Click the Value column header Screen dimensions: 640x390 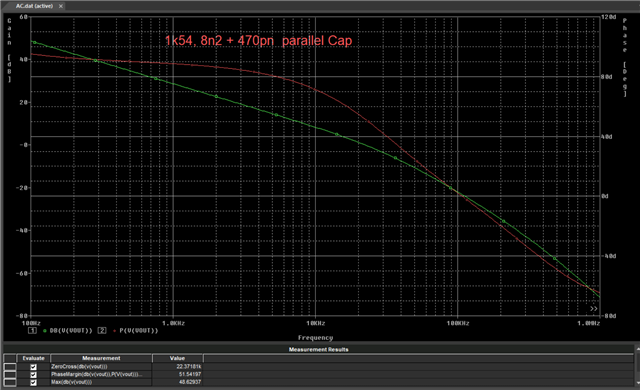point(178,358)
